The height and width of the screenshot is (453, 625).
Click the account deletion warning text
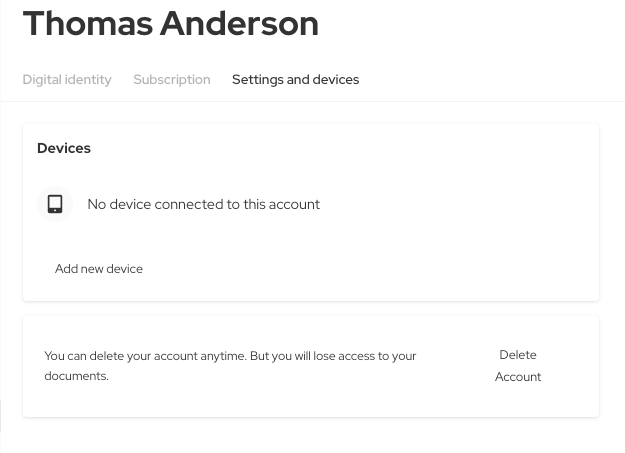point(230,366)
